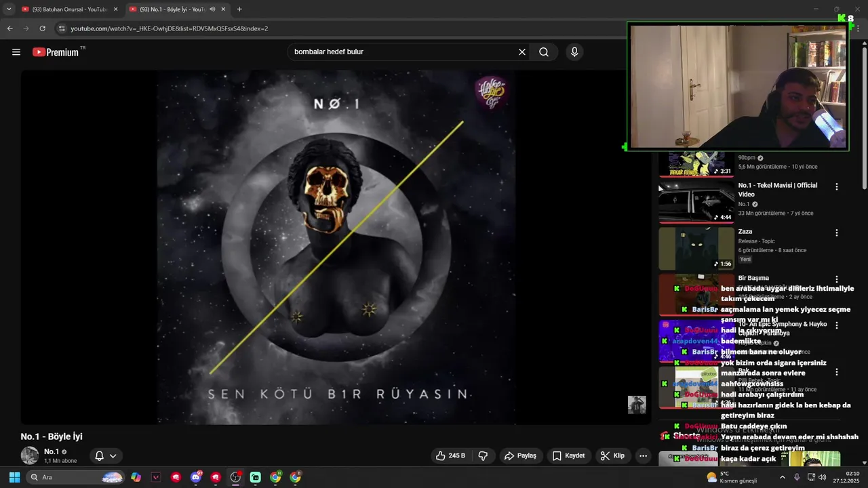
Task: Open weather widget showing 5°C
Action: [732, 477]
